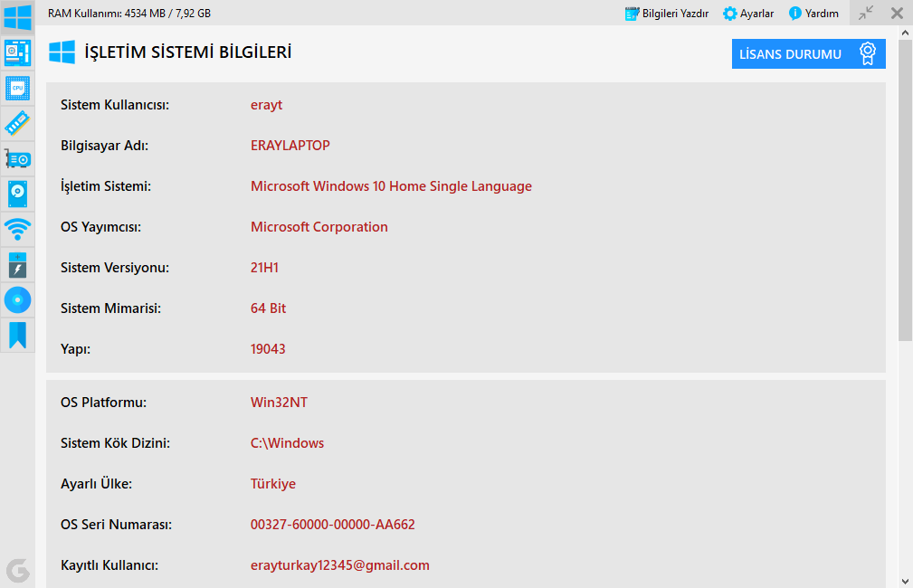Click the 'İşletim Sistemi:' label
This screenshot has height=588, width=913.
coord(105,186)
